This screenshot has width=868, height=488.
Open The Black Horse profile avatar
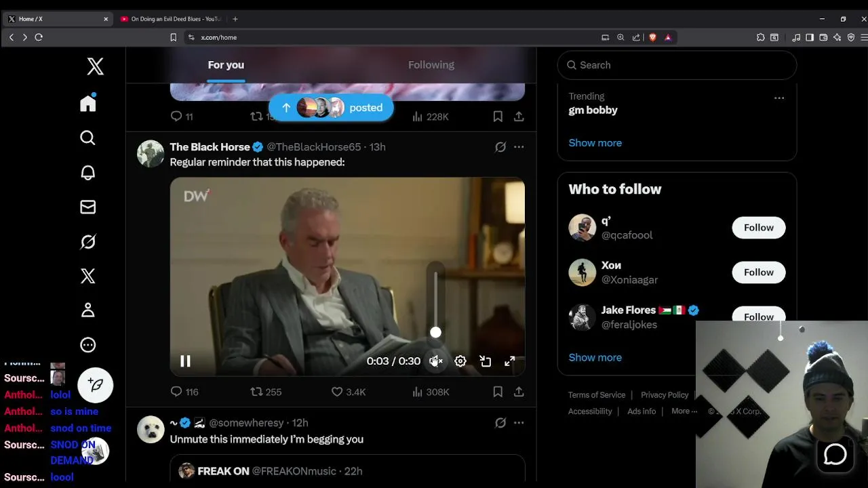tap(151, 154)
